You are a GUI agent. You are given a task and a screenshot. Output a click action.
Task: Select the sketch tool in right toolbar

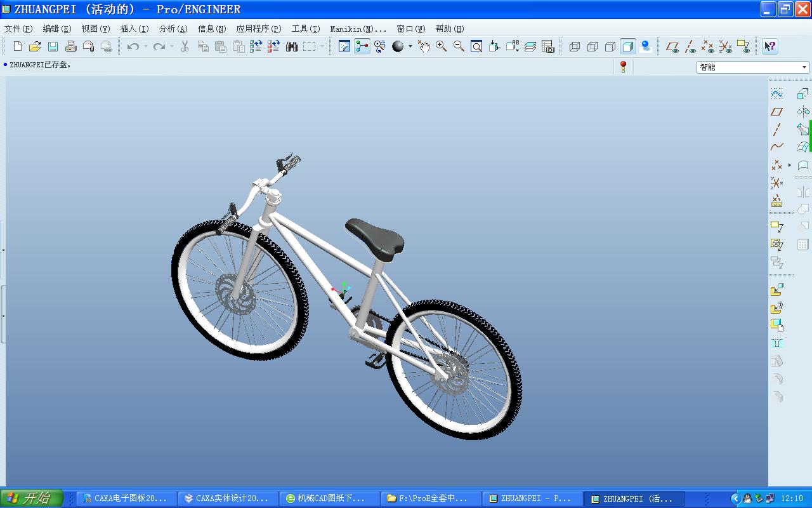click(x=776, y=94)
